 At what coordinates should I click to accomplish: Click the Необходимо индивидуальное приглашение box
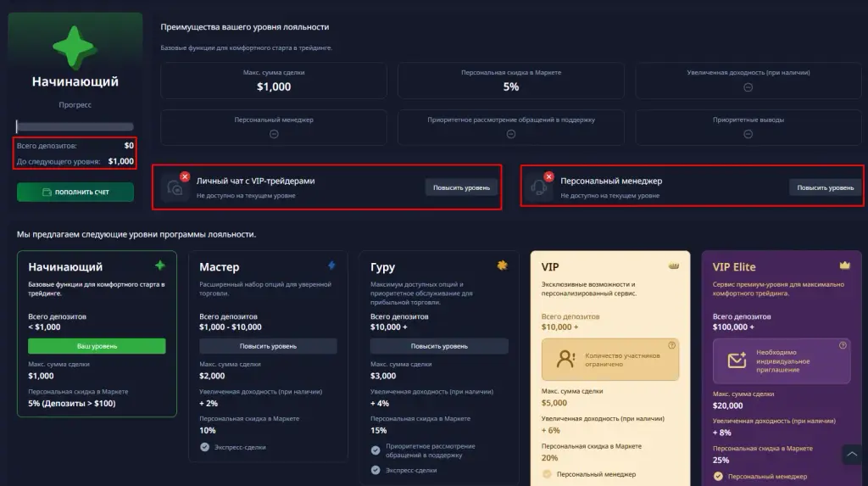point(781,360)
